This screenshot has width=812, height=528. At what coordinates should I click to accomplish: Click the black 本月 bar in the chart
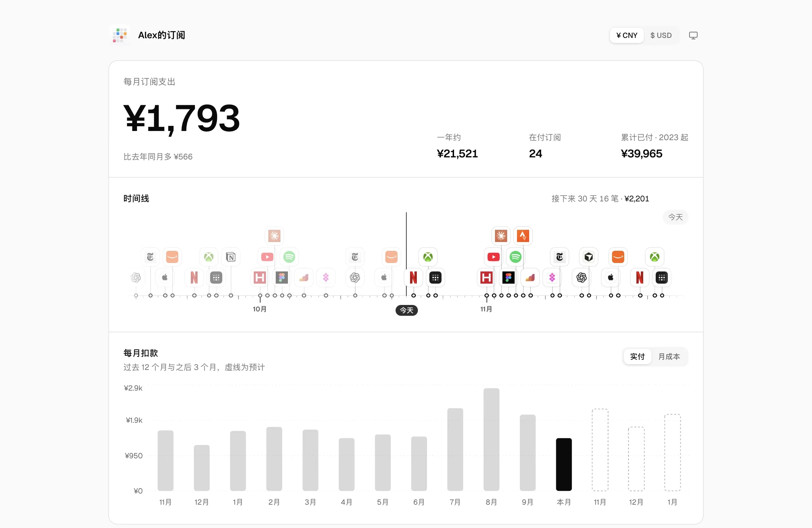pyautogui.click(x=564, y=464)
